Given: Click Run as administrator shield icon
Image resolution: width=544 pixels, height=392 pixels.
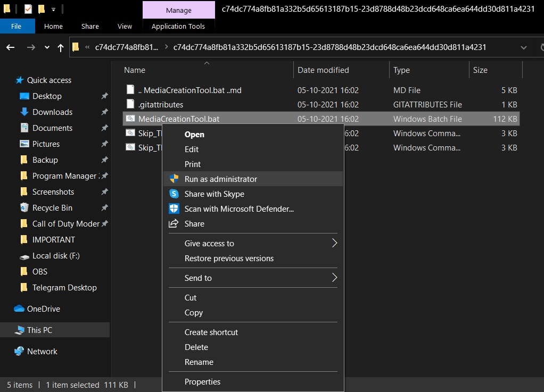Looking at the screenshot, I should point(174,179).
